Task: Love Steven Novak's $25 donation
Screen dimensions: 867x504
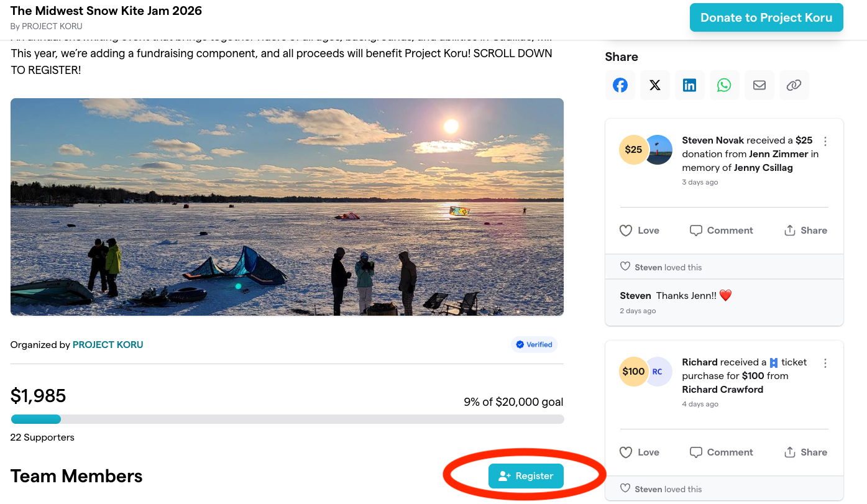Action: coord(640,231)
